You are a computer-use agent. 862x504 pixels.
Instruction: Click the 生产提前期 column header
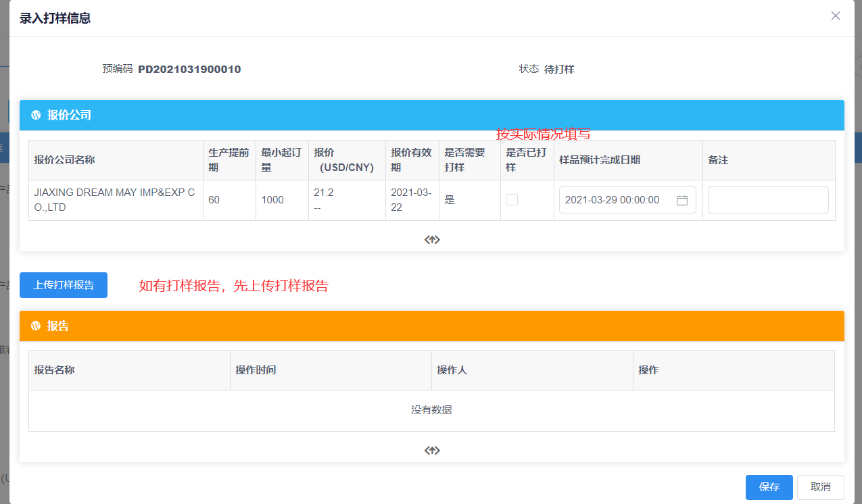tap(229, 160)
